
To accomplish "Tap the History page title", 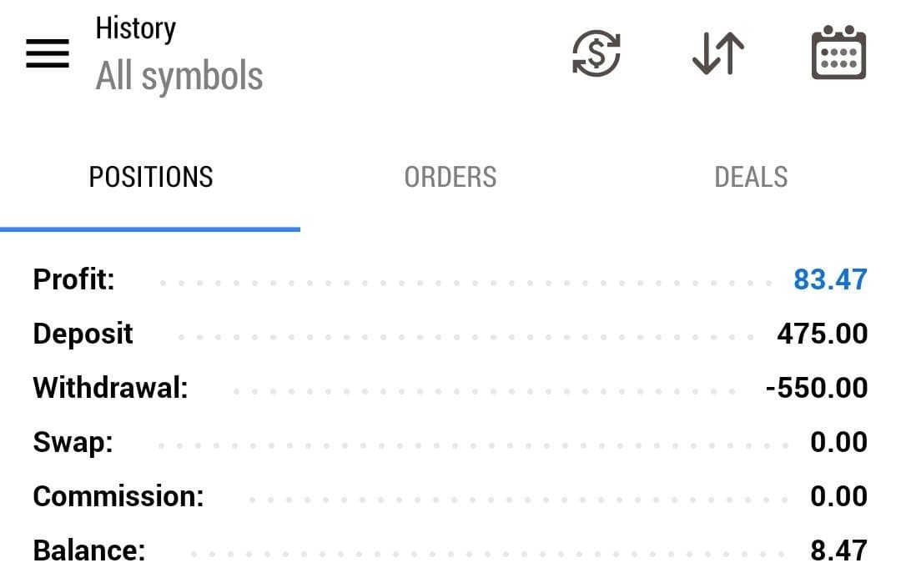I will point(135,28).
